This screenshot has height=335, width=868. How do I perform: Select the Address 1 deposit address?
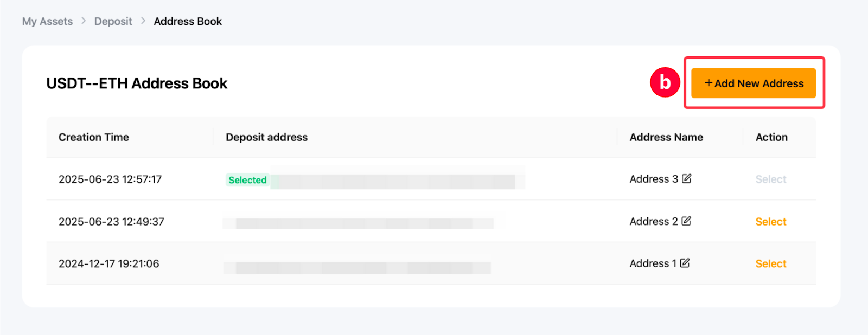coord(770,264)
